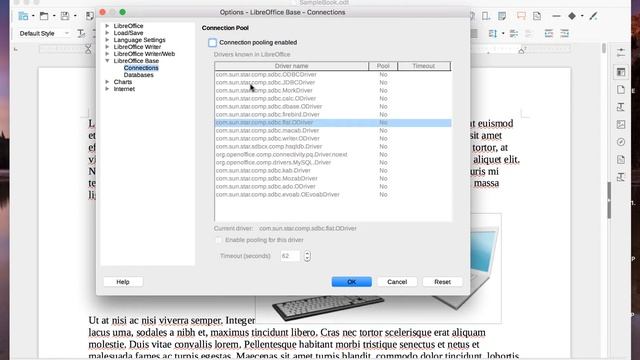Toggle Enable pooling for this driver checkbox
Screen dimensions: 640x360
(219, 240)
